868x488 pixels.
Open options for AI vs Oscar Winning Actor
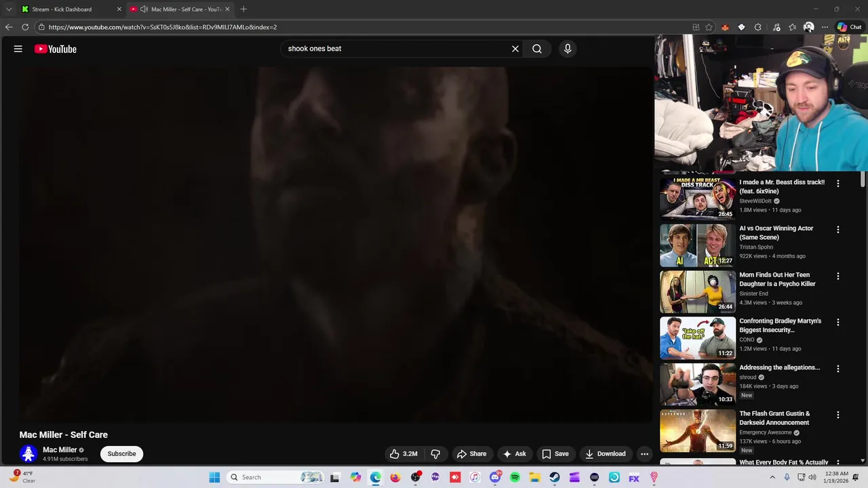[838, 230]
